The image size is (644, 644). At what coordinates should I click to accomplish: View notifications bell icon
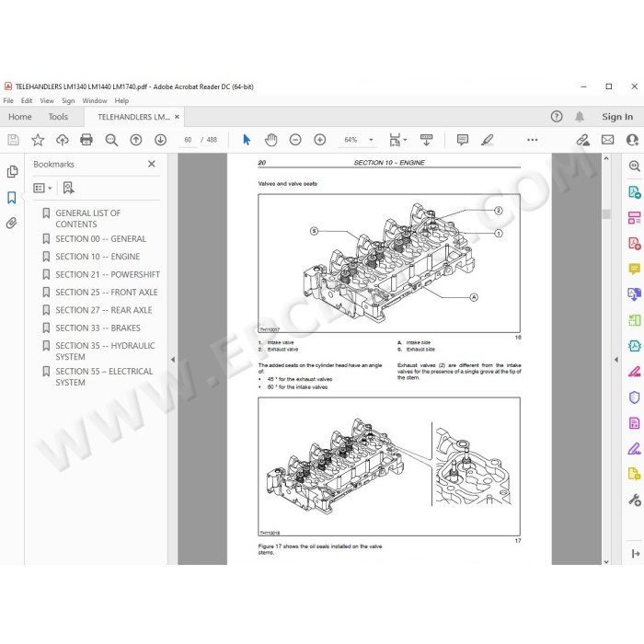pyautogui.click(x=580, y=117)
